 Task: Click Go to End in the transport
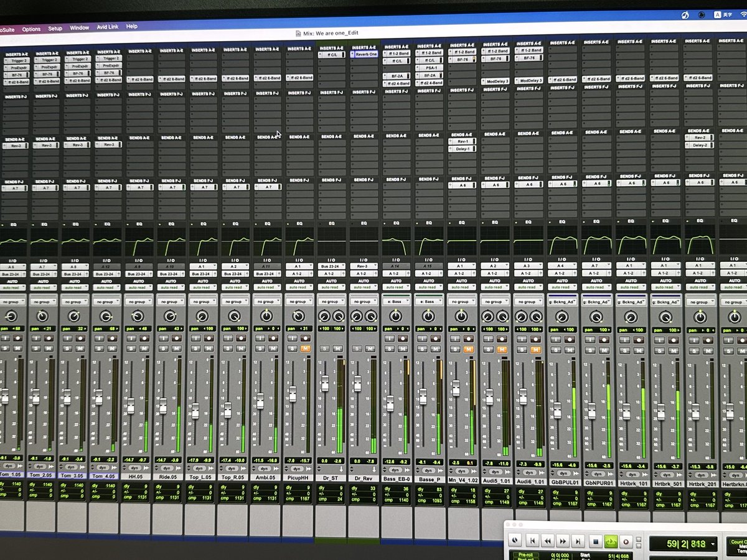coord(579,541)
